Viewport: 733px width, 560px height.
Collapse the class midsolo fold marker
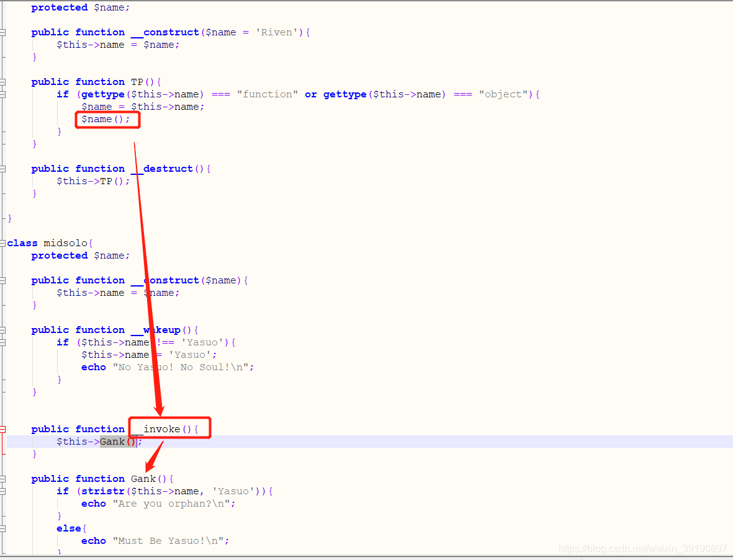(x=2, y=243)
